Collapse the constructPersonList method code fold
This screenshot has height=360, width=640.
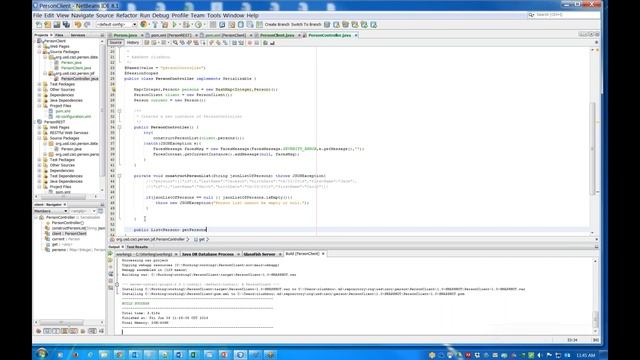pyautogui.click(x=119, y=176)
